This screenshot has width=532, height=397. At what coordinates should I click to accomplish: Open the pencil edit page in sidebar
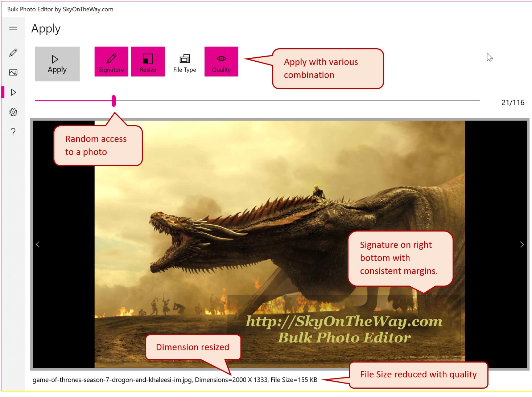13,53
